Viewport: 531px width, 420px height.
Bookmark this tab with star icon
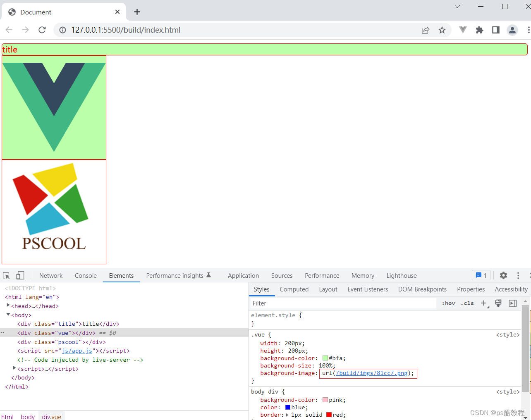tap(442, 30)
